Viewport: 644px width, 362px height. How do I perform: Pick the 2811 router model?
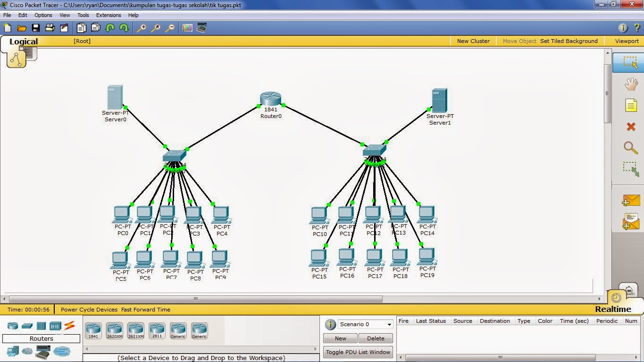click(157, 331)
